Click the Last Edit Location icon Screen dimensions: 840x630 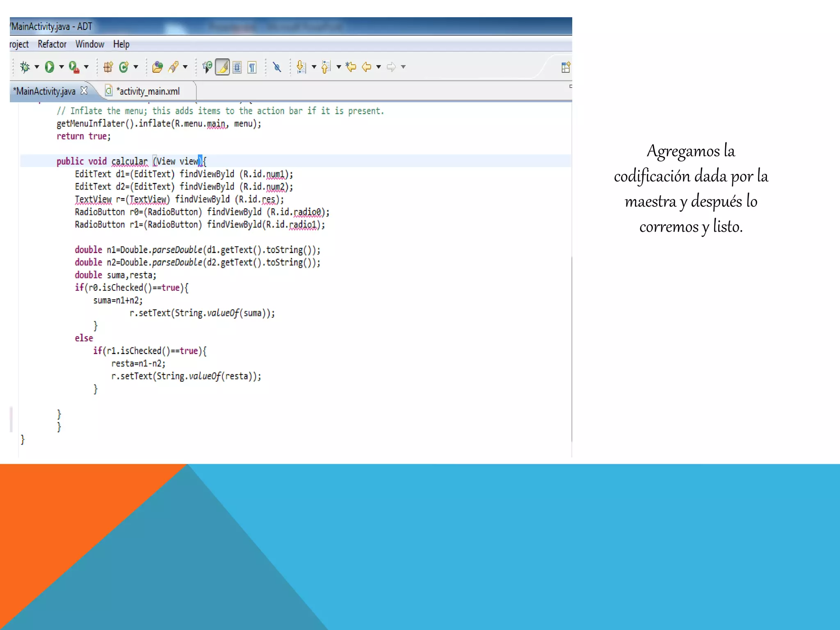click(351, 67)
